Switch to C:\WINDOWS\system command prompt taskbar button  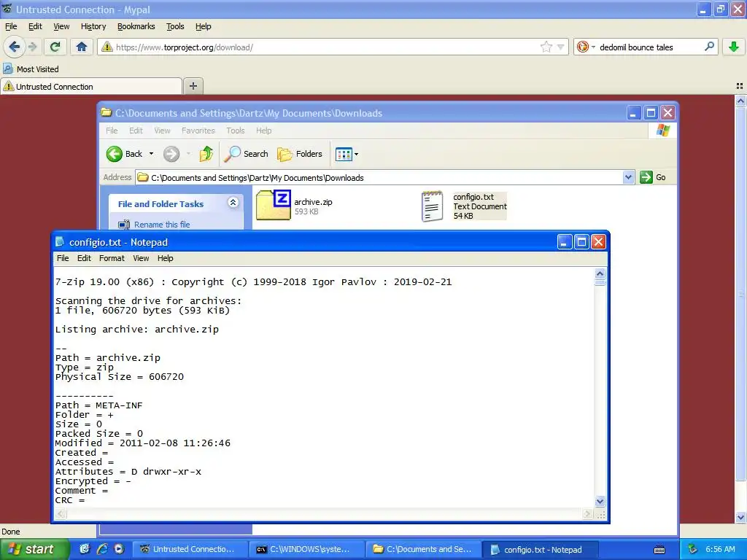(306, 549)
